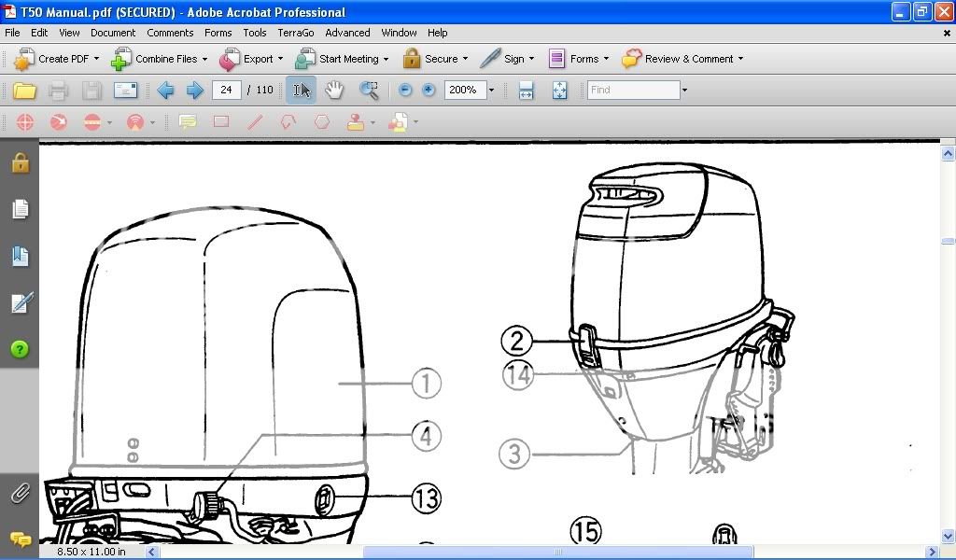Open the Attachments paperclip panel
Image resolution: width=956 pixels, height=560 pixels.
(20, 494)
